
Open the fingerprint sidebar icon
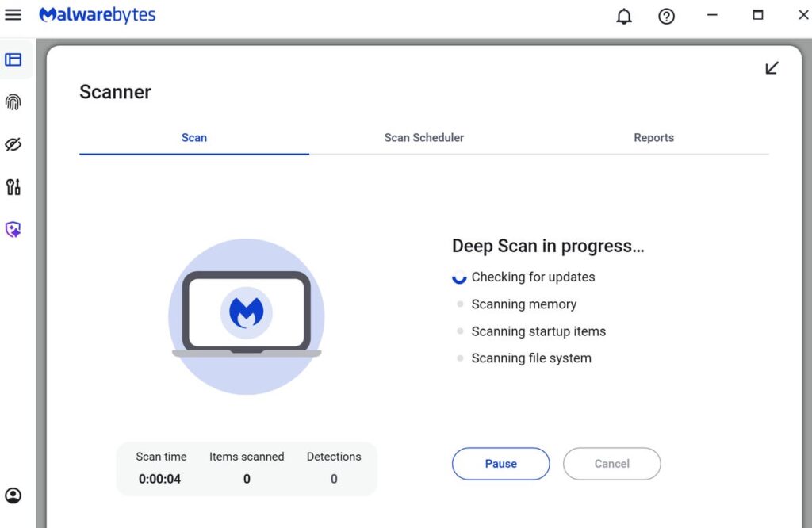(13, 102)
